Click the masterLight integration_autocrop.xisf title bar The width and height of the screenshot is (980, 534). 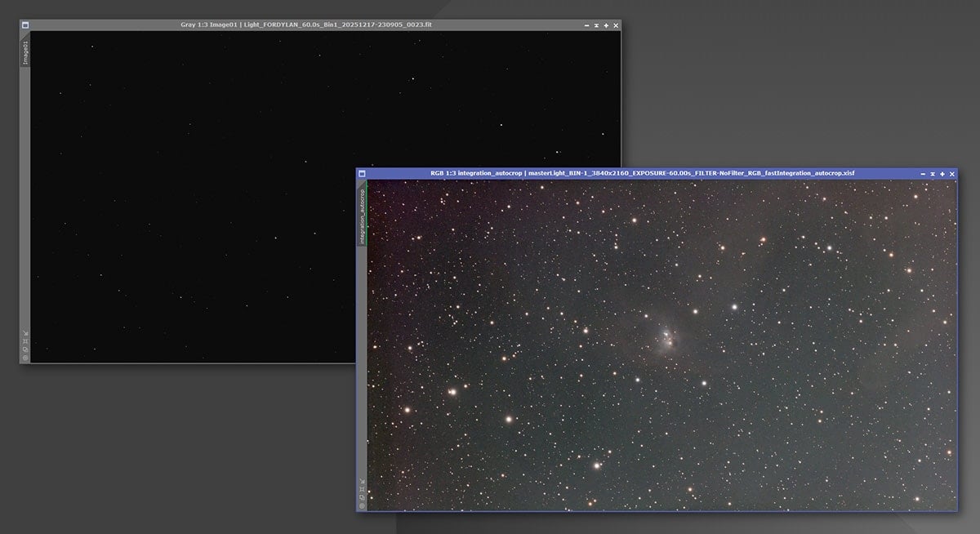pos(642,174)
